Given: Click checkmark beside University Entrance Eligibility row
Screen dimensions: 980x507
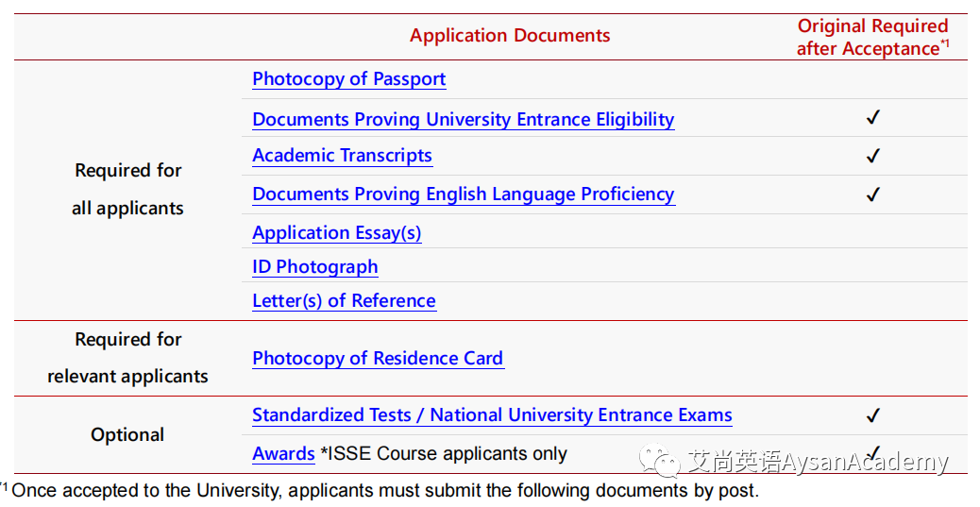Looking at the screenshot, I should point(873,117).
